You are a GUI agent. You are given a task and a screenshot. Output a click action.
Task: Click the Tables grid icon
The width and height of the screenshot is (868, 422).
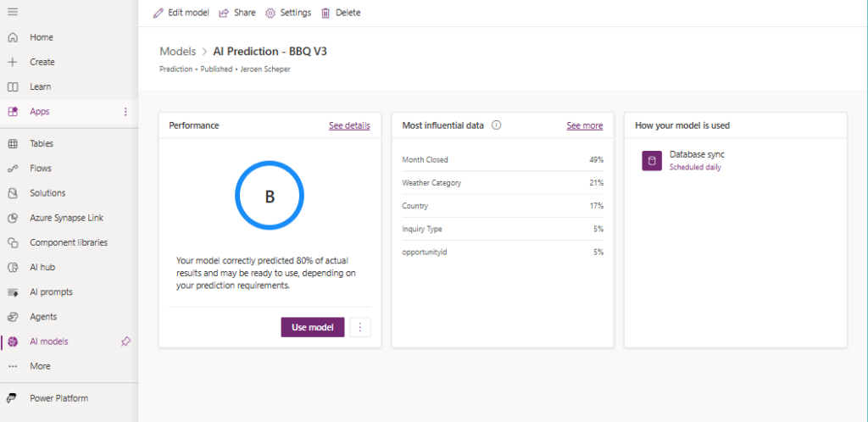tap(13, 144)
